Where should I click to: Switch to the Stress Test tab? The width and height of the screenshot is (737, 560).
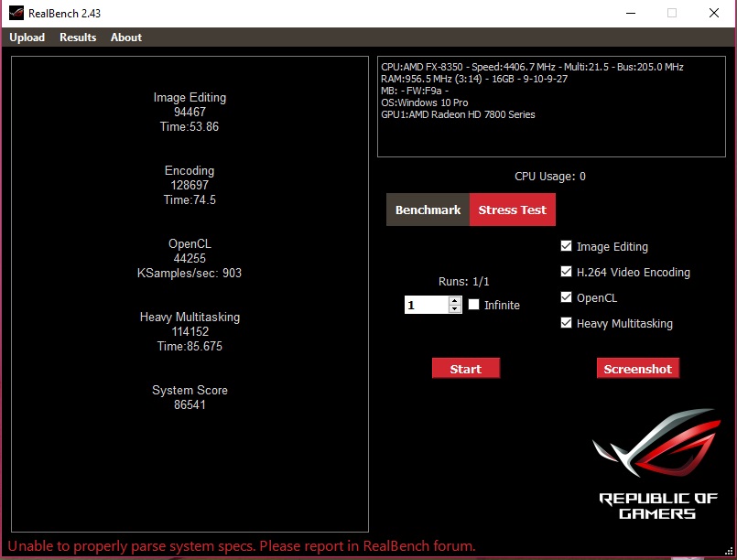[512, 210]
